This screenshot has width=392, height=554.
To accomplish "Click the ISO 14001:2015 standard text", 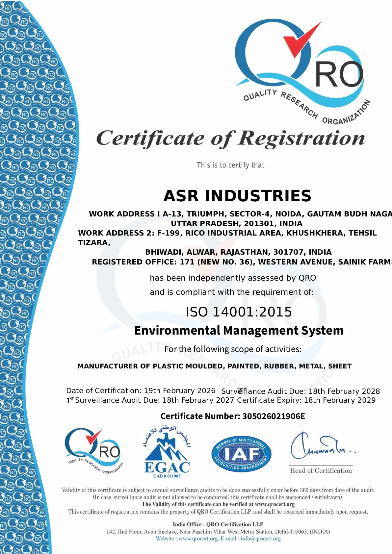I will [239, 312].
